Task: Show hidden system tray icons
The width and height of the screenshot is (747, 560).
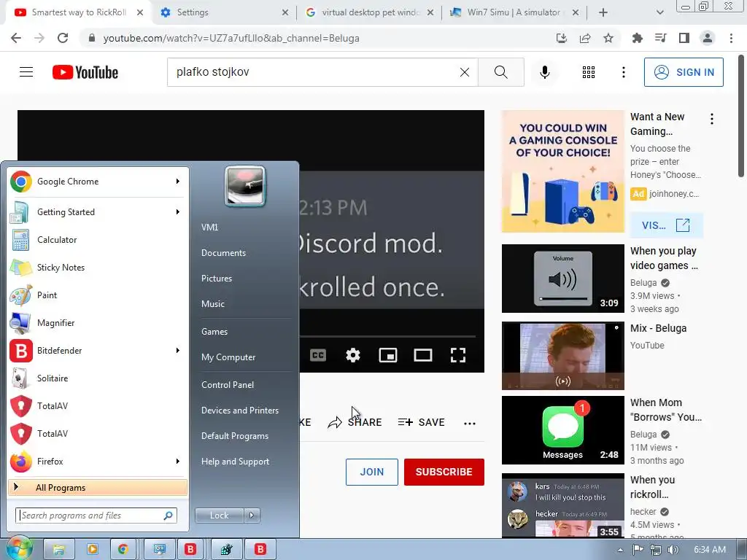Action: tap(620, 550)
